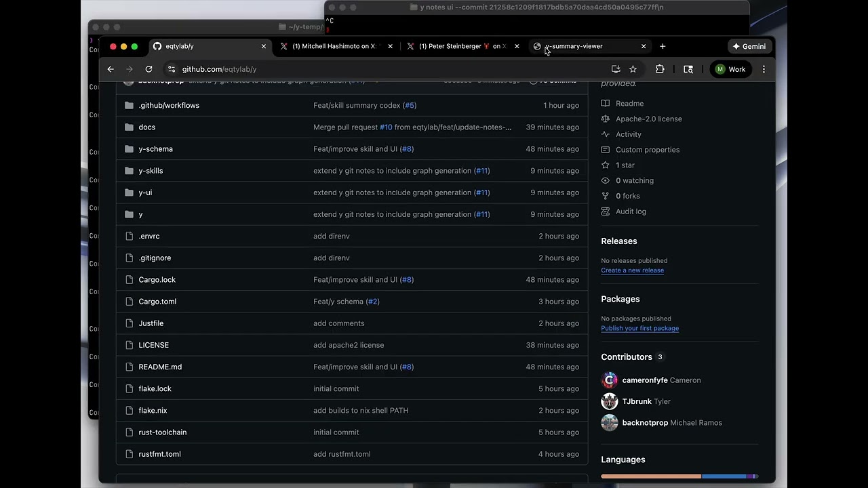Image resolution: width=868 pixels, height=488 pixels.
Task: Click Publish your first package
Action: click(x=639, y=329)
